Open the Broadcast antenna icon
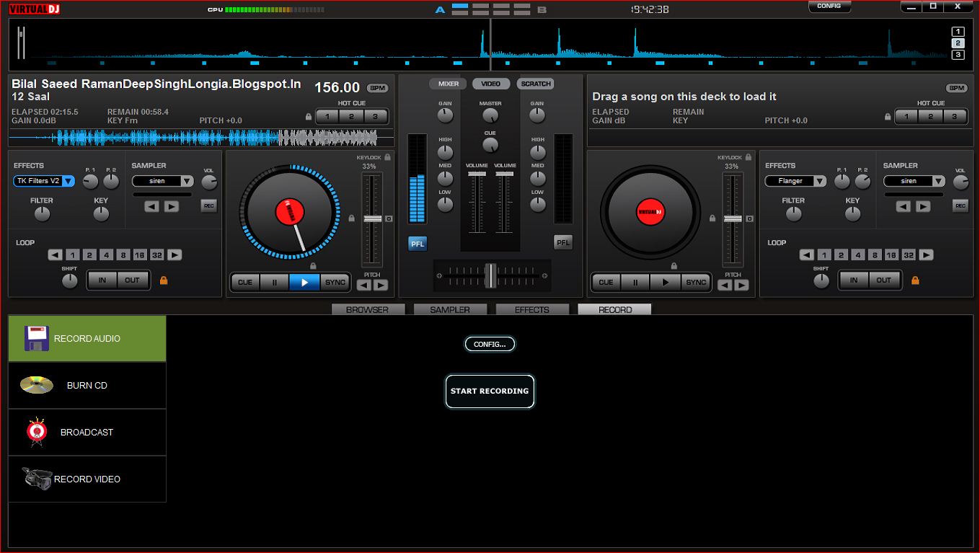Viewport: 980px width, 553px height. (37, 432)
